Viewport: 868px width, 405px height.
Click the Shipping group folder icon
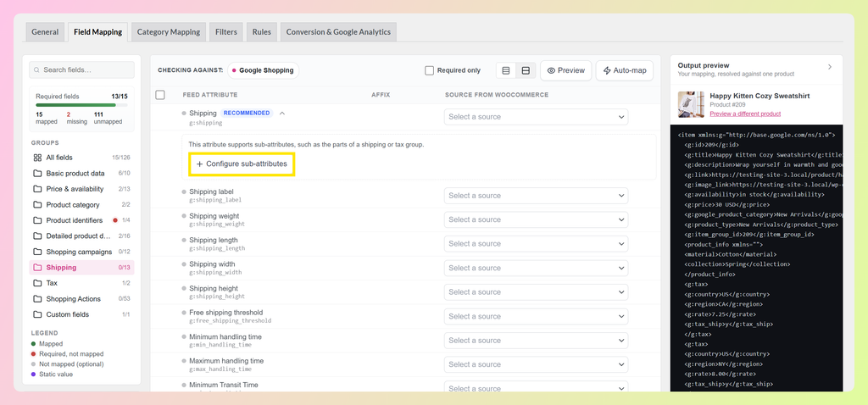[x=37, y=268]
